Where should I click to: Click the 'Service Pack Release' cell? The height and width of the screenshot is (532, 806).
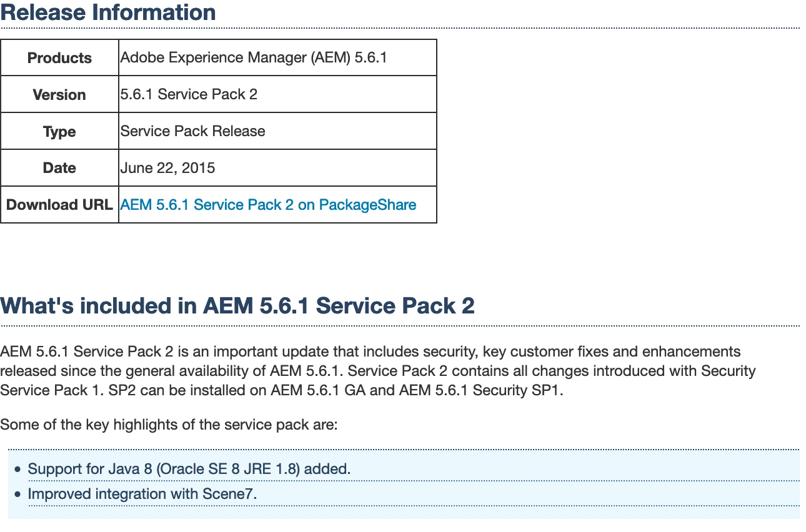pyautogui.click(x=277, y=131)
